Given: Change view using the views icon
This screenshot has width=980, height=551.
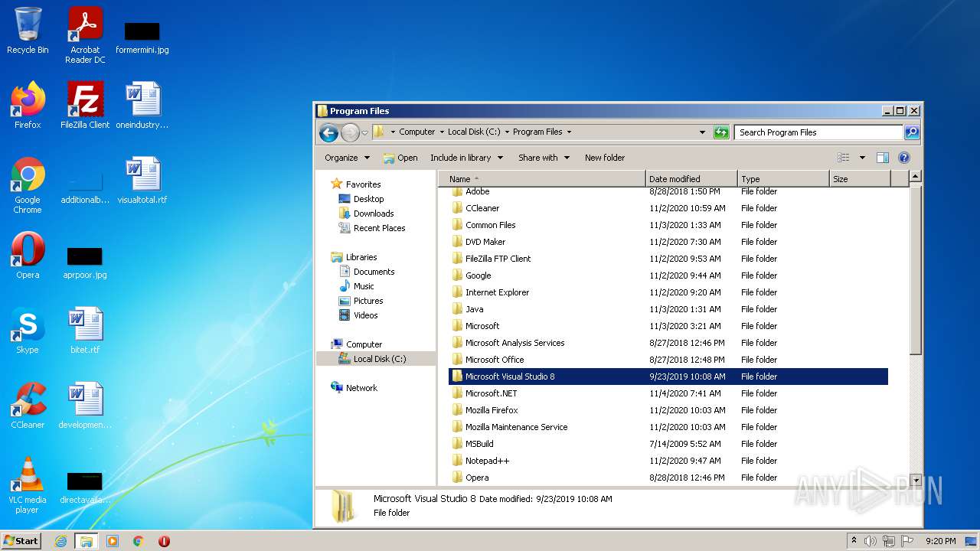Looking at the screenshot, I should (843, 158).
